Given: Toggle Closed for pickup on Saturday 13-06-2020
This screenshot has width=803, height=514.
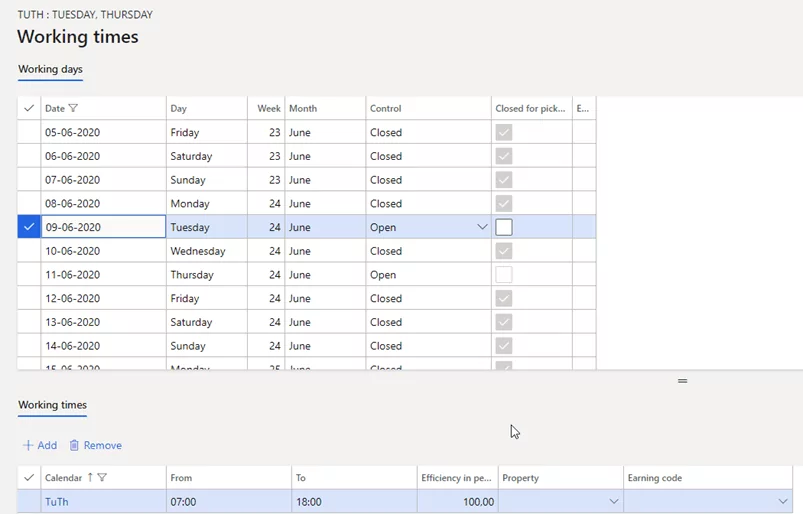Looking at the screenshot, I should 504,322.
